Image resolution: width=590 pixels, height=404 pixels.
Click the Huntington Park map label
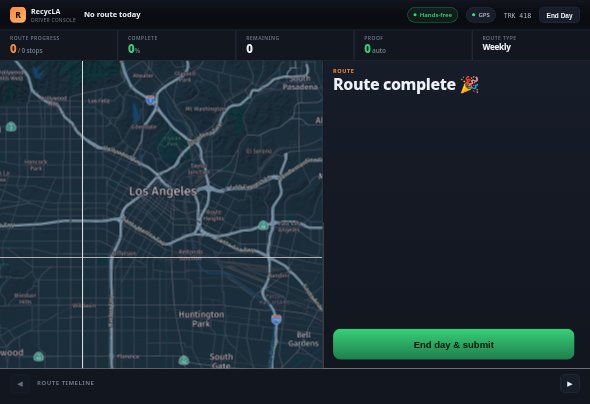pos(201,319)
